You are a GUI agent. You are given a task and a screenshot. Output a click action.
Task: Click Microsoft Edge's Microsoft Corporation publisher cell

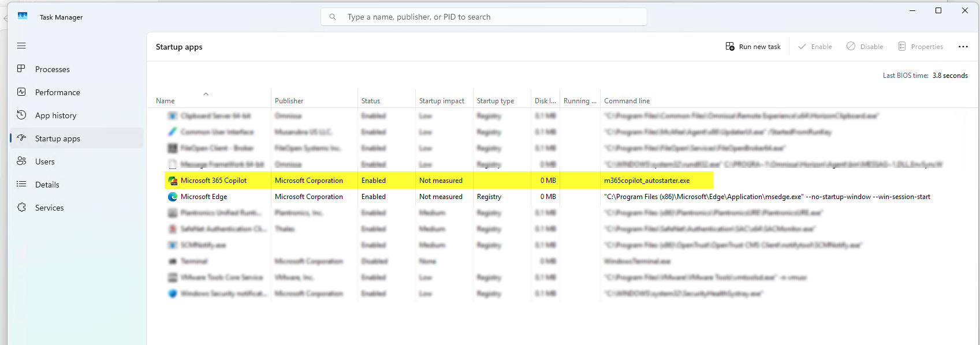coord(309,197)
